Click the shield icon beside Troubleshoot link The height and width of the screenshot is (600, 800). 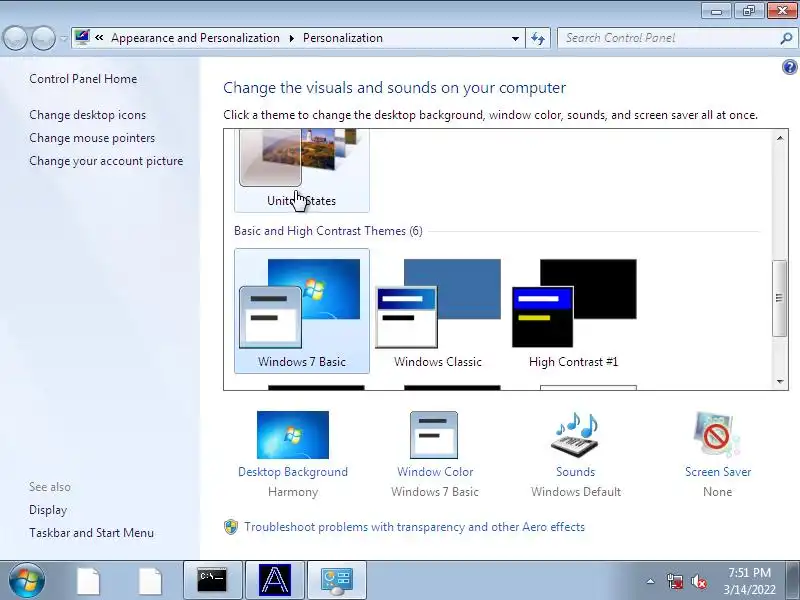point(231,527)
